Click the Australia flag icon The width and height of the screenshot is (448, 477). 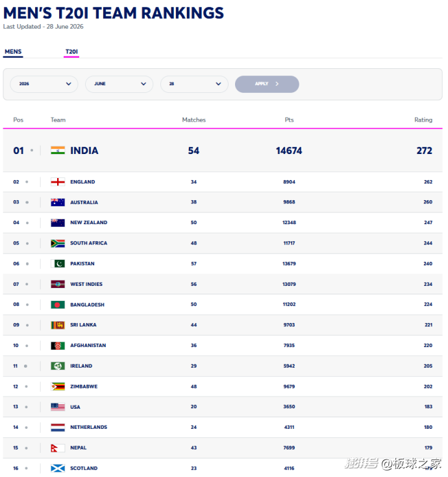pyautogui.click(x=58, y=202)
